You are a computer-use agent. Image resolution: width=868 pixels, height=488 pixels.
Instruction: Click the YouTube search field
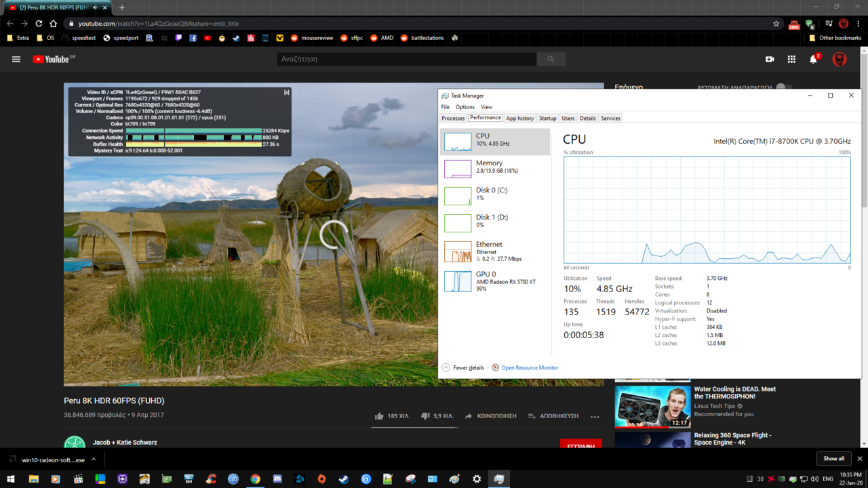(x=407, y=59)
